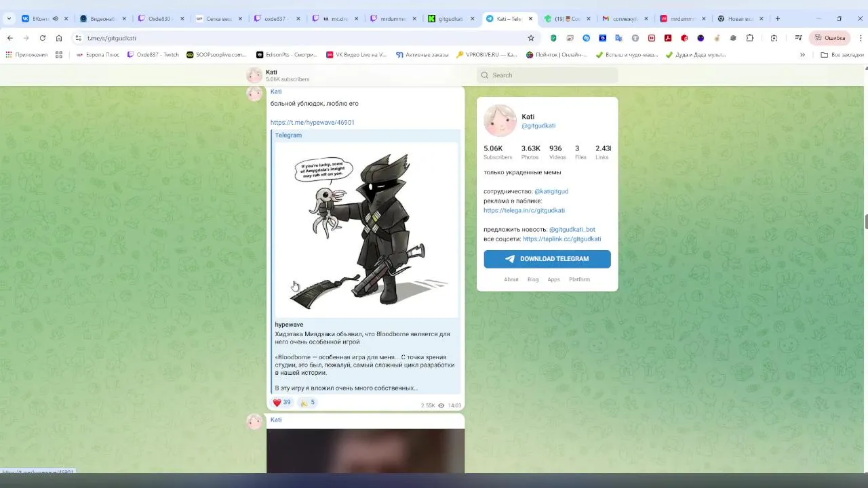
Task: View site information icon in address bar
Action: coord(79,38)
